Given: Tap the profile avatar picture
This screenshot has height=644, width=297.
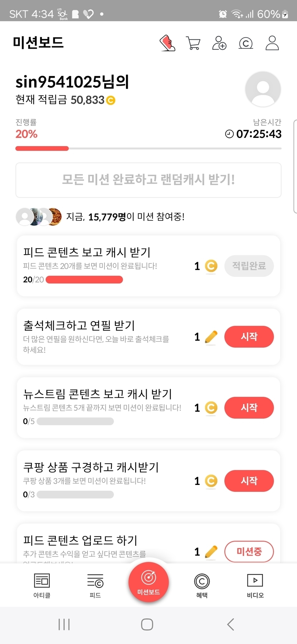Looking at the screenshot, I should pos(263,89).
